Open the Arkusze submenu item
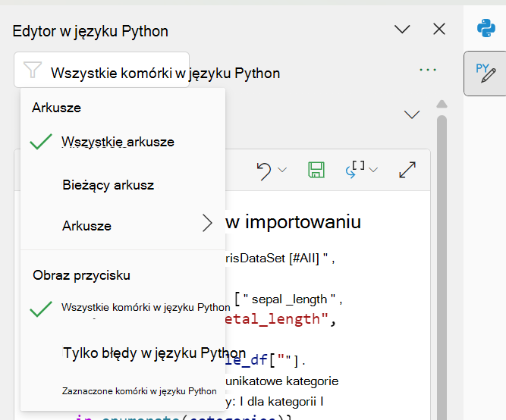This screenshot has height=420, width=506. click(123, 226)
